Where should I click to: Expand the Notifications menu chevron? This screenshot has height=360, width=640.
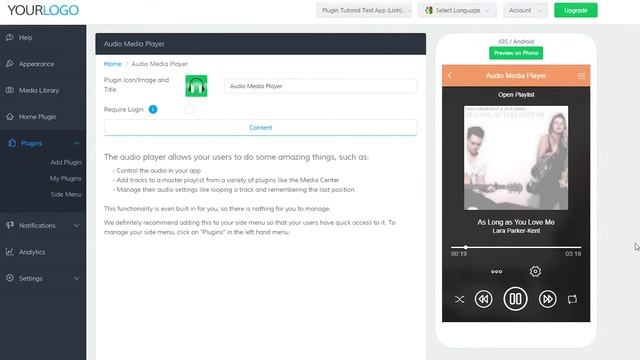76,225
